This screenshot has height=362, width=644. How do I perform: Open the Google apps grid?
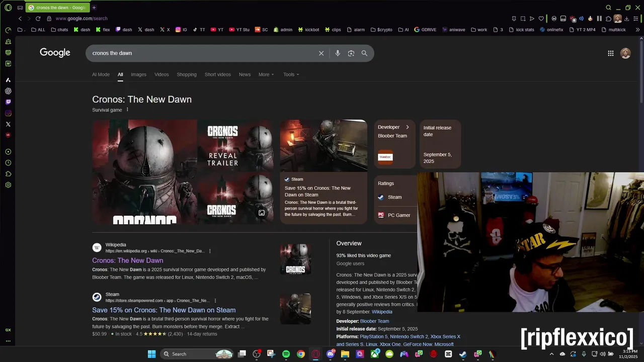610,53
